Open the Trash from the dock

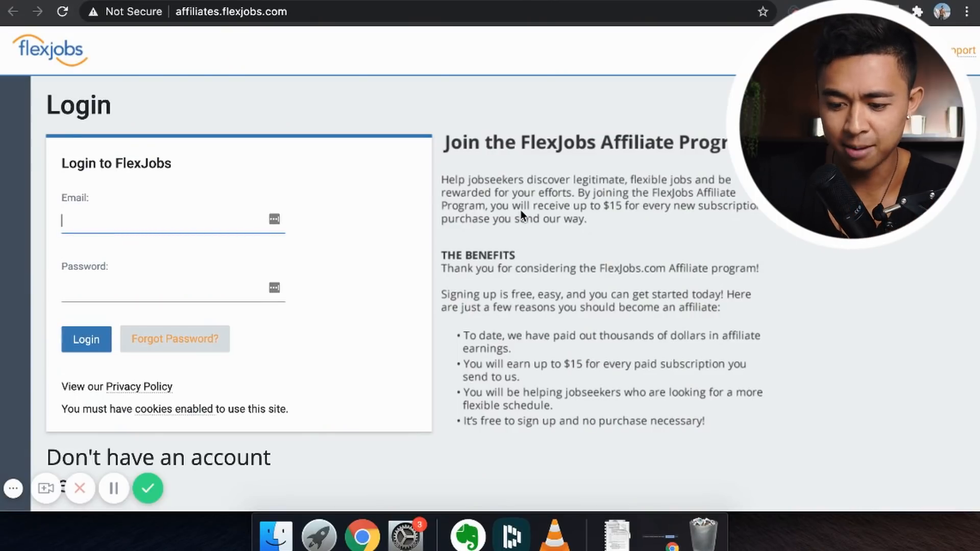[x=703, y=535]
